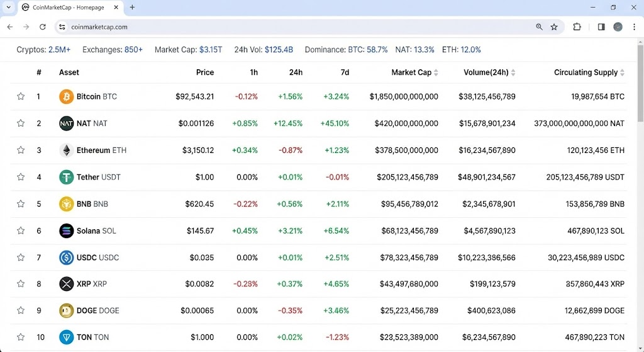The width and height of the screenshot is (644, 352).
Task: Click Ethereum market cap $378,500,000,000
Action: pos(407,150)
